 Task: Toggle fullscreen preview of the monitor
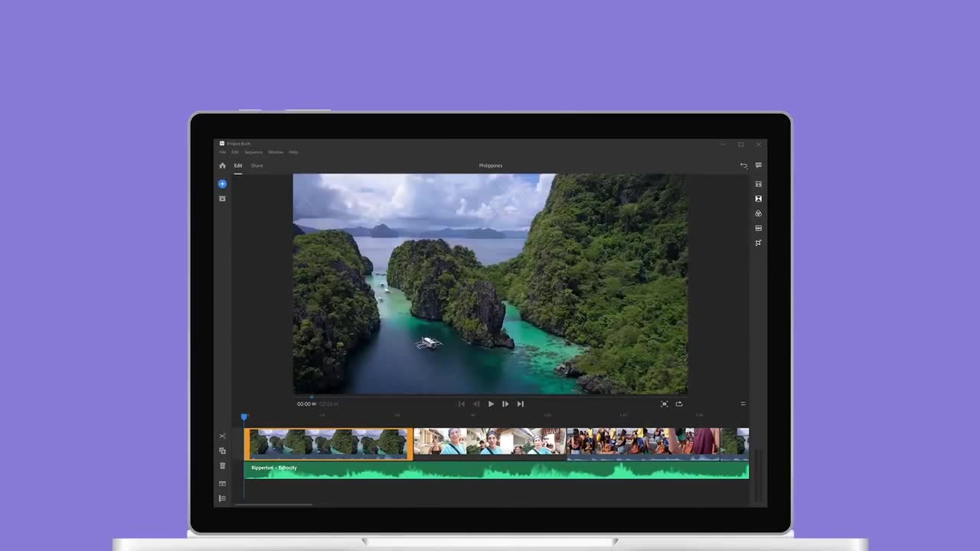point(664,404)
